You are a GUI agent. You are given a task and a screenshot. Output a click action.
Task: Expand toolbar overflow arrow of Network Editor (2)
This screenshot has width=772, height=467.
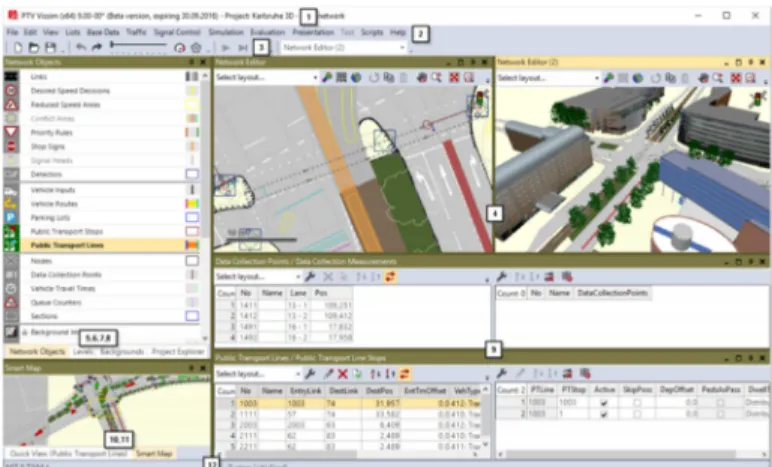pos(765,80)
